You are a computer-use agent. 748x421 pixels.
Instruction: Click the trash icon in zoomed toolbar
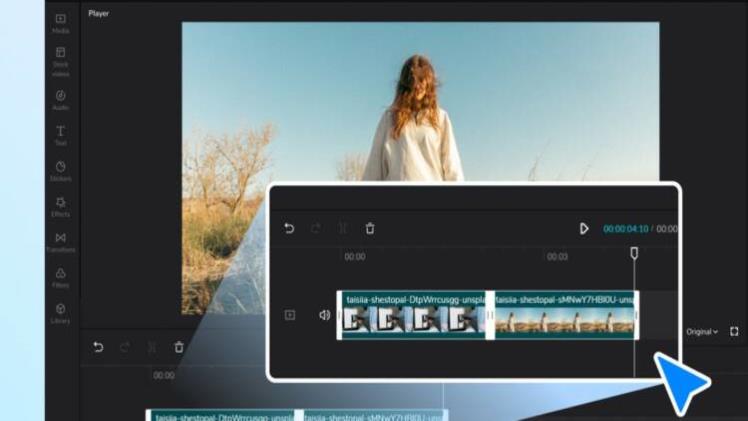point(370,229)
